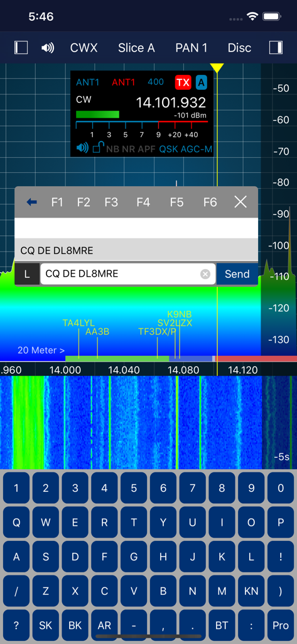Image resolution: width=297 pixels, height=644 pixels.
Task: Send macro F2
Action: click(84, 202)
